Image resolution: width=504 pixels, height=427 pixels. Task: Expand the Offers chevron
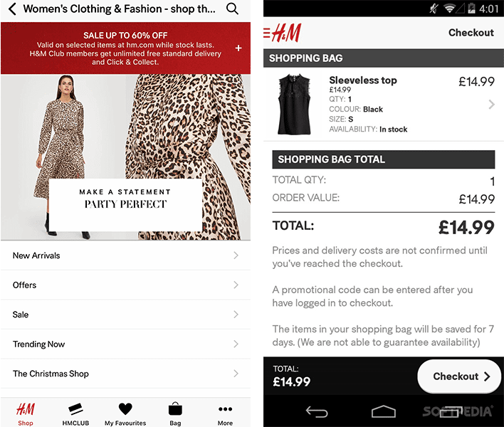pyautogui.click(x=236, y=285)
